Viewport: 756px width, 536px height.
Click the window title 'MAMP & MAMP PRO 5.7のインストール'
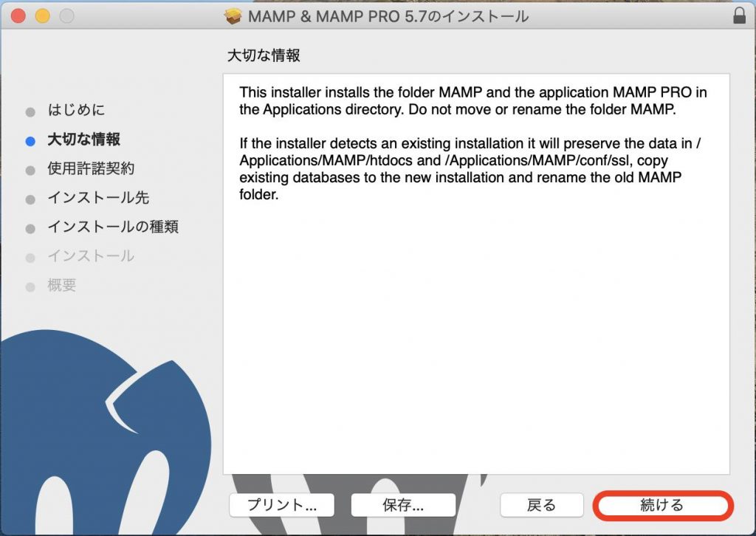click(388, 16)
